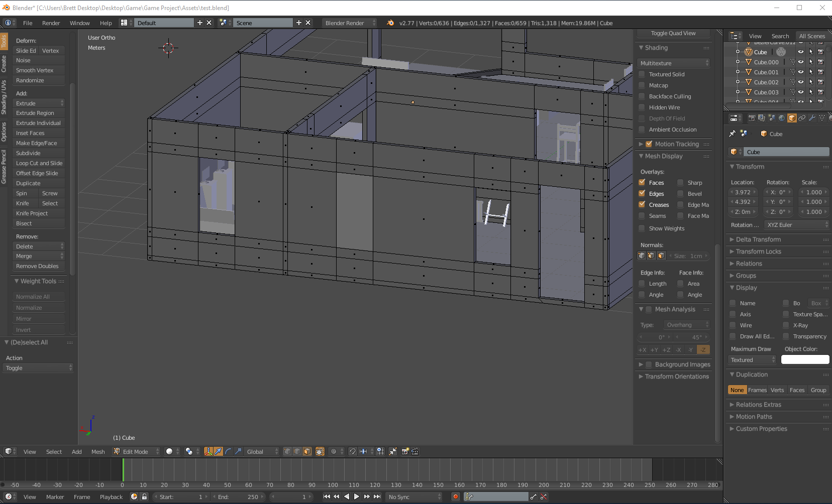Open viewport shading sphere selector
This screenshot has height=504, width=832.
[x=172, y=451]
